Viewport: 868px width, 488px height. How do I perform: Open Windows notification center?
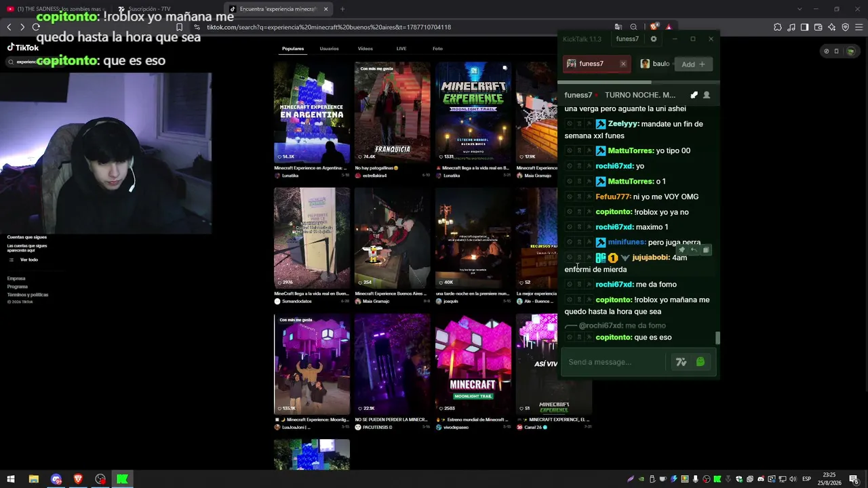[853, 479]
